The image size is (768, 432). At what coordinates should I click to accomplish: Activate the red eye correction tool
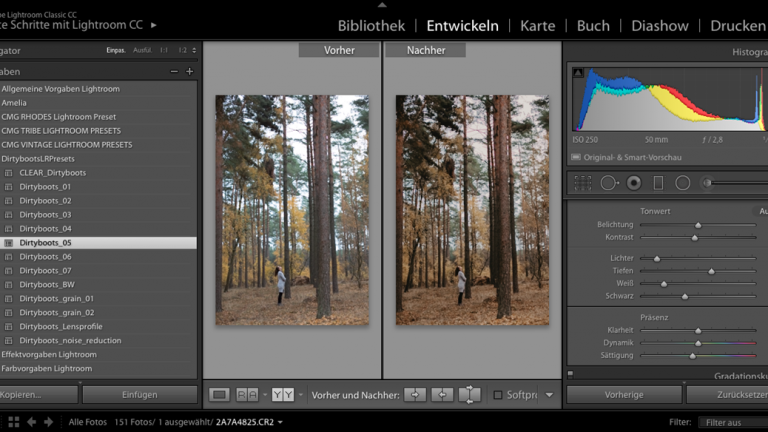coord(633,183)
